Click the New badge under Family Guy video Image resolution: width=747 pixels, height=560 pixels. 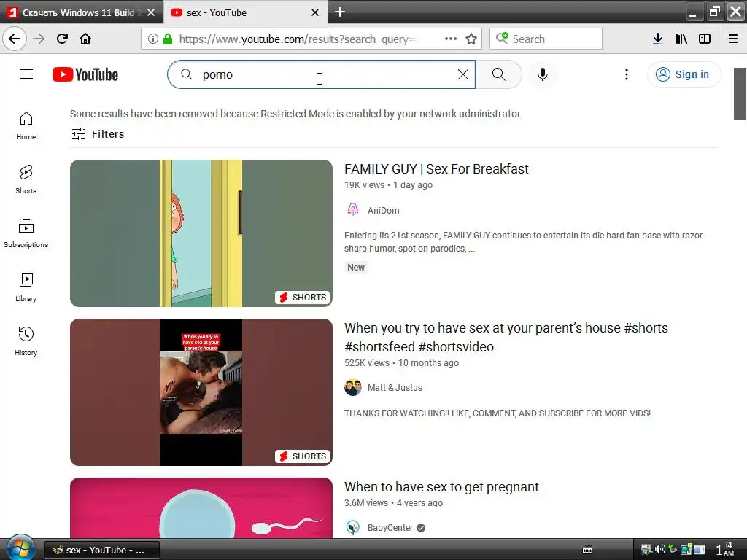click(x=356, y=267)
